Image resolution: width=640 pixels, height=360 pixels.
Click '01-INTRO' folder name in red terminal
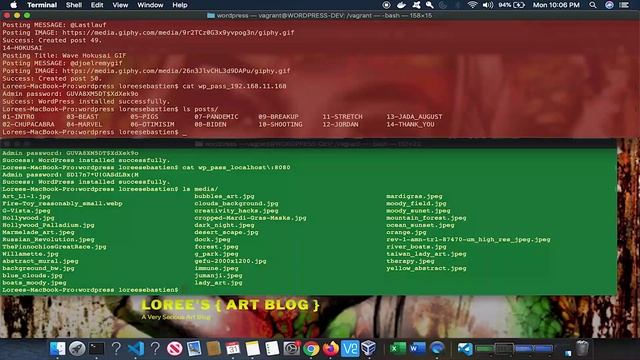(x=18, y=117)
